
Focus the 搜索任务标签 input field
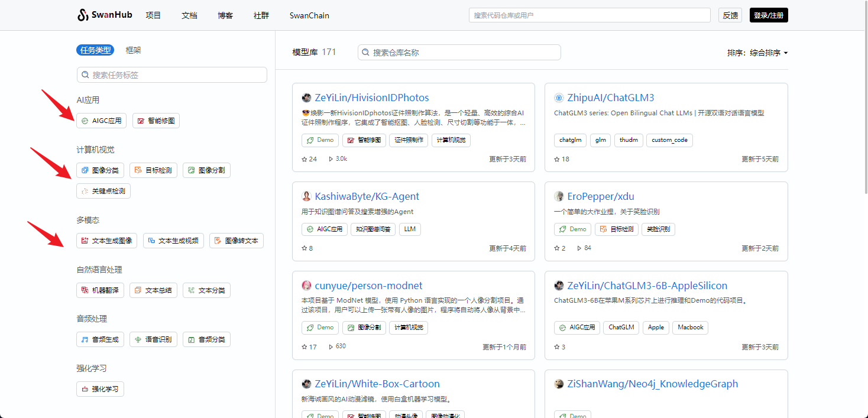pyautogui.click(x=172, y=75)
